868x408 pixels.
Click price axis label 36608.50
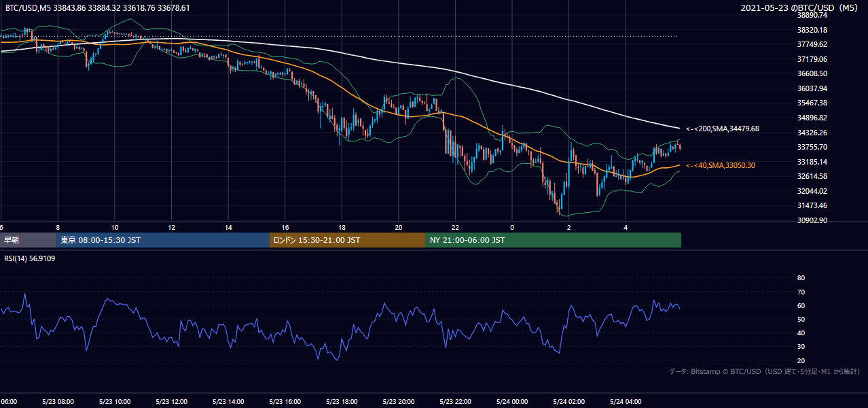[x=812, y=73]
